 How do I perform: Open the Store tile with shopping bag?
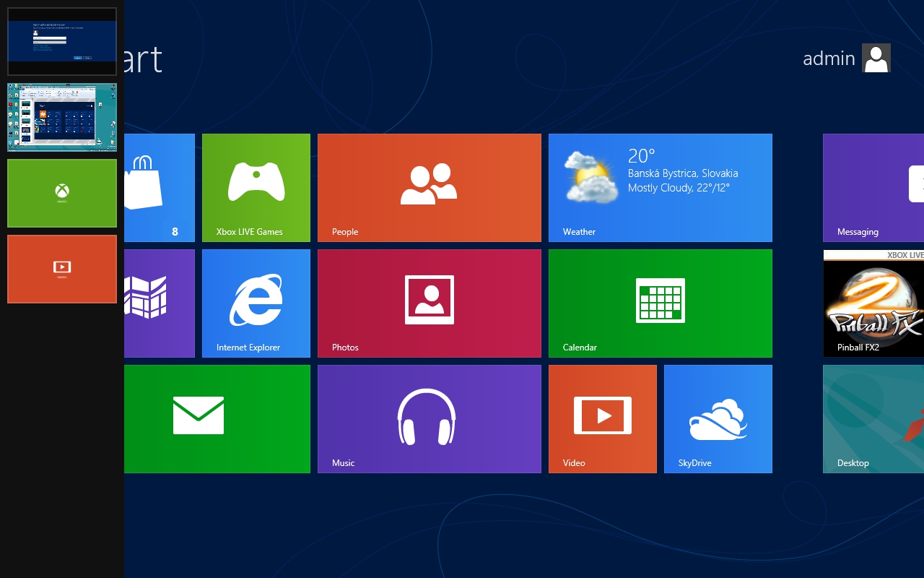[160, 188]
